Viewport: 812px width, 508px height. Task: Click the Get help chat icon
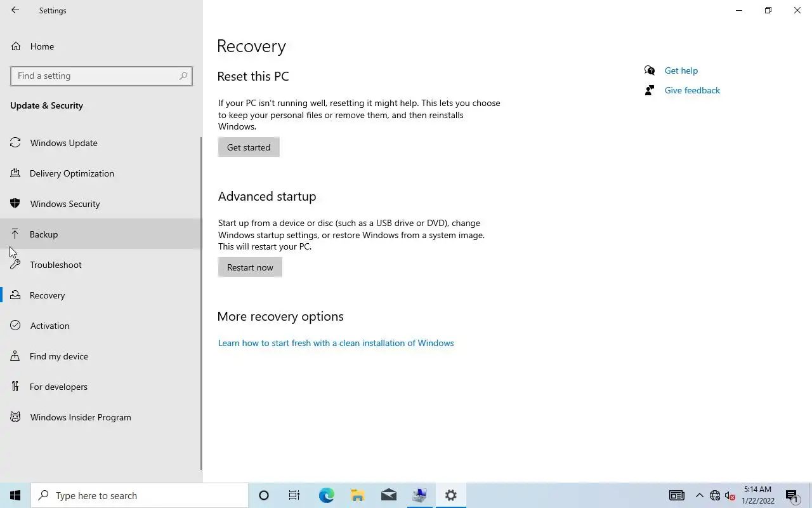(650, 70)
